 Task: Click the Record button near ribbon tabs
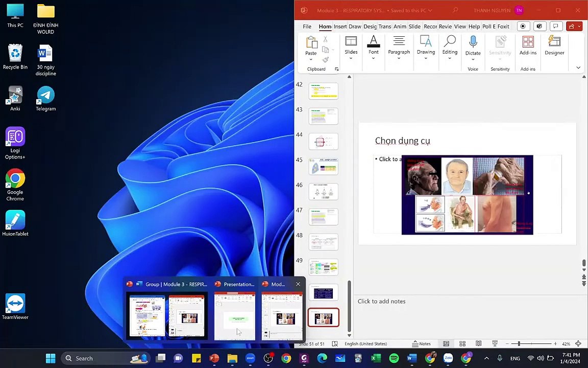click(523, 26)
